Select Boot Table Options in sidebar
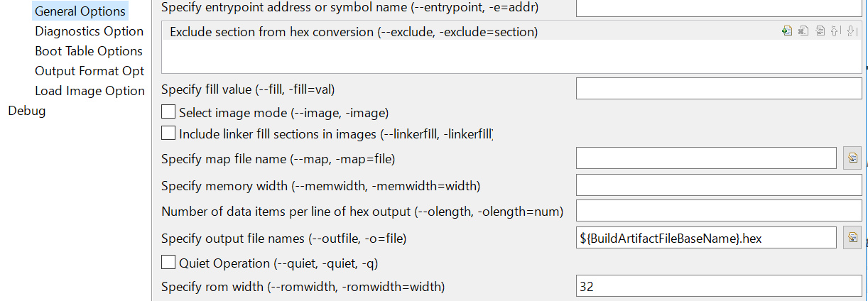This screenshot has width=868, height=301. pos(88,51)
